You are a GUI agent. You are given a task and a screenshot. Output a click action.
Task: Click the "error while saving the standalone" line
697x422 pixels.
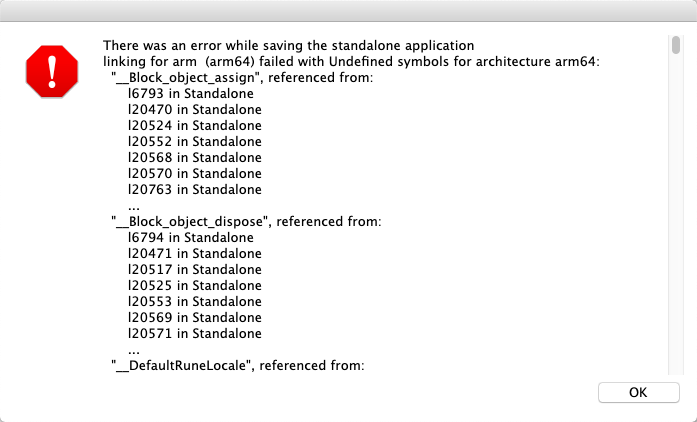pos(288,46)
